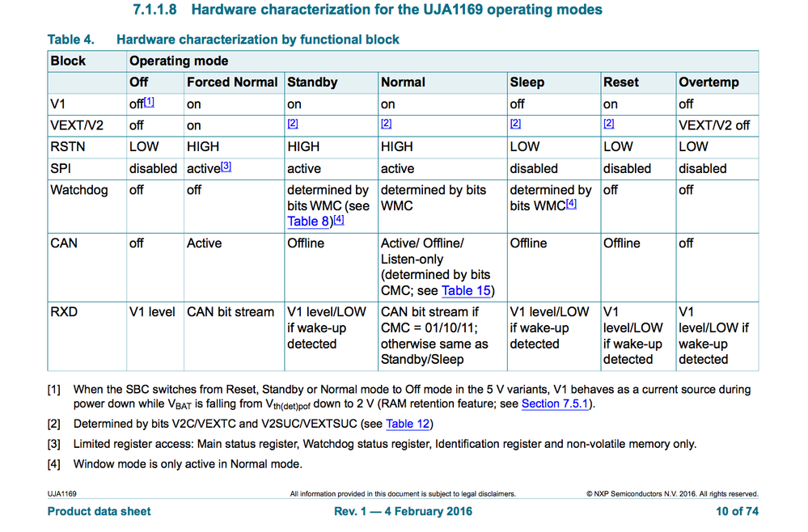
Task: Click the legal disclaimers footer sentence
Action: 403,494
